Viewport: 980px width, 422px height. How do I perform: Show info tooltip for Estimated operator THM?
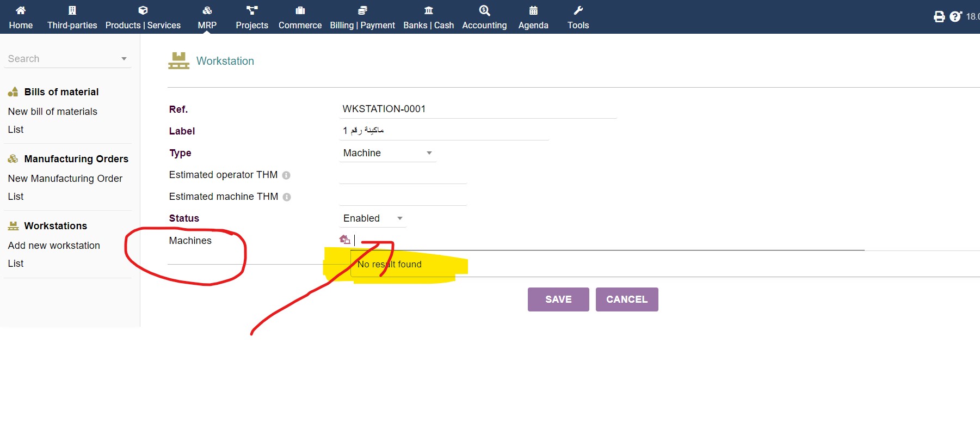(x=286, y=175)
